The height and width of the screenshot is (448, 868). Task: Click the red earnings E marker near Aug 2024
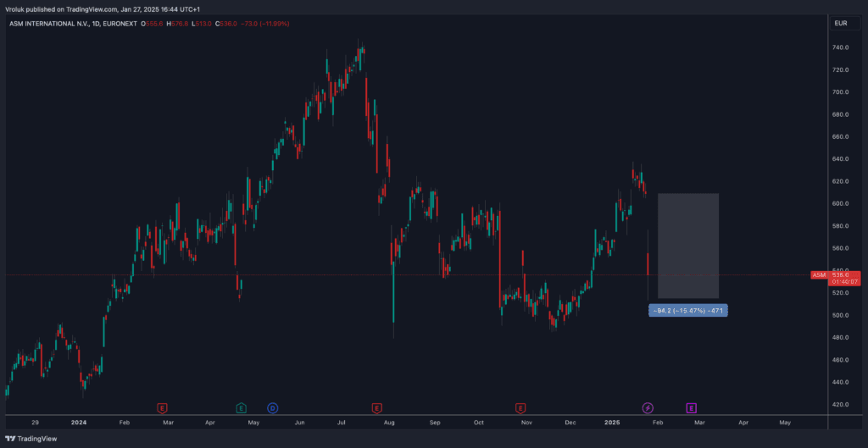376,408
